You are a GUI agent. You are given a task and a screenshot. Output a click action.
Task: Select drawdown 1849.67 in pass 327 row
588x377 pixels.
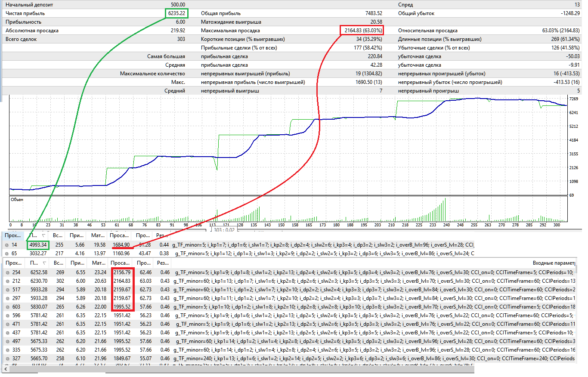[x=121, y=358]
